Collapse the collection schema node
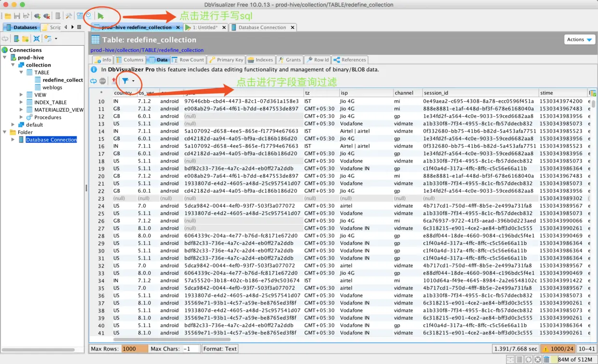Viewport: 598px width, 364px height. point(14,65)
